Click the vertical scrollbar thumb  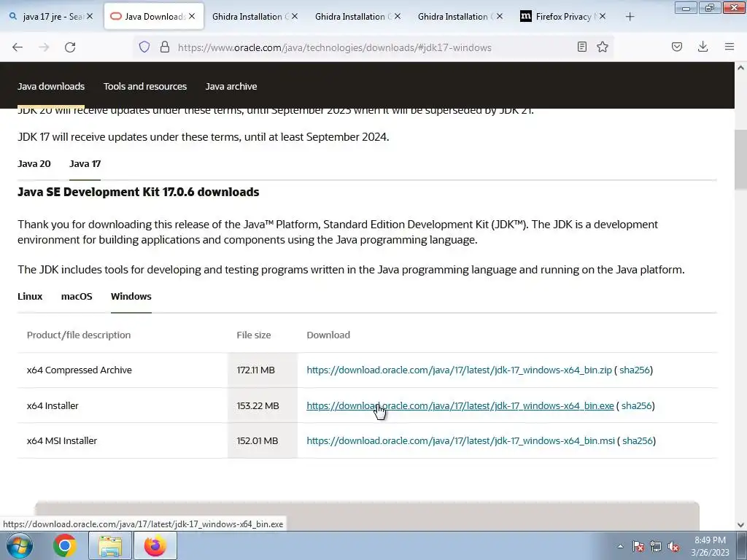coord(740,160)
